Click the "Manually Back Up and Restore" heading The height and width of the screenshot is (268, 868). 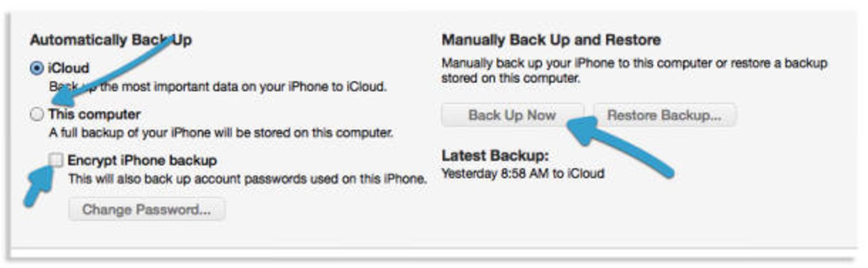pos(551,40)
